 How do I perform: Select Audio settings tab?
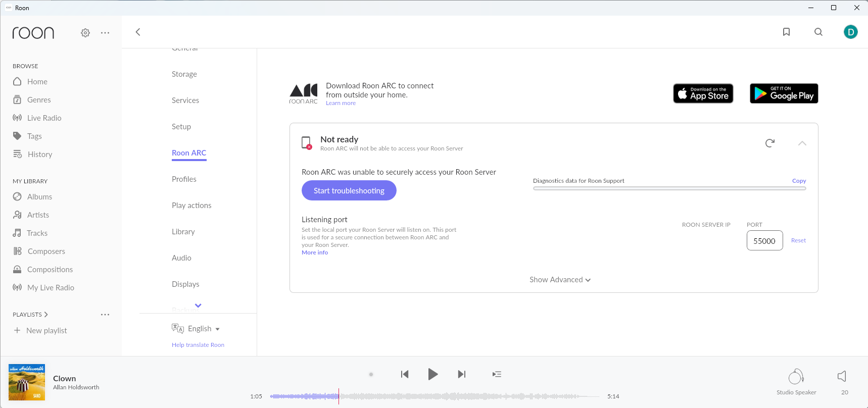point(181,258)
